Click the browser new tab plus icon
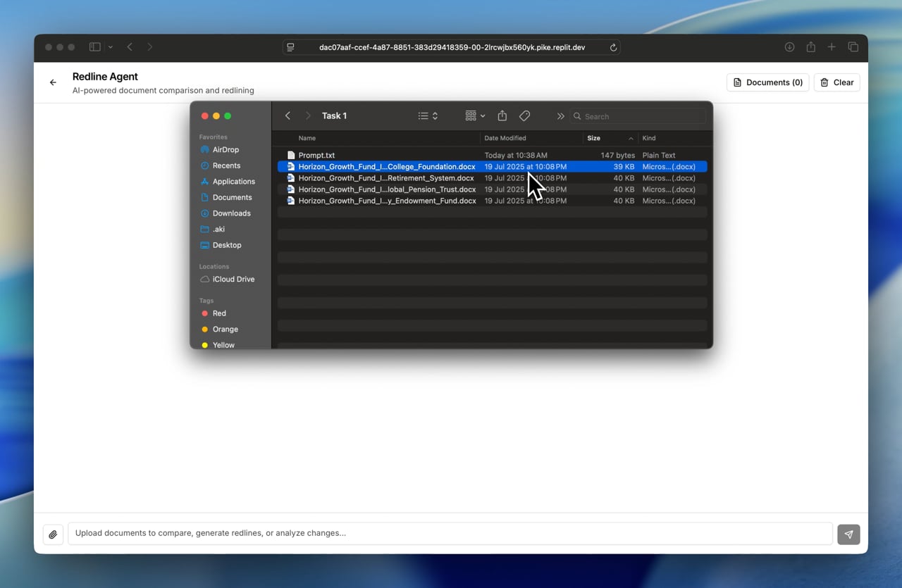902x588 pixels. coord(832,47)
